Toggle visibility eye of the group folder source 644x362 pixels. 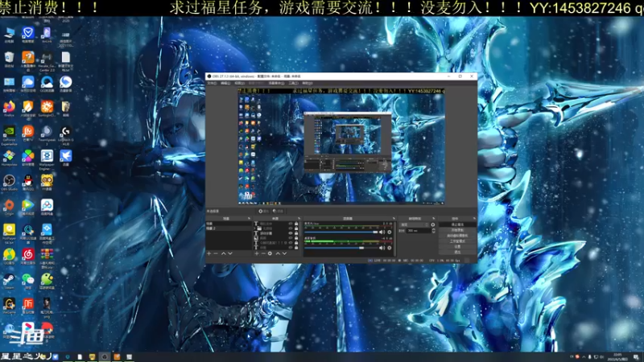point(291,228)
